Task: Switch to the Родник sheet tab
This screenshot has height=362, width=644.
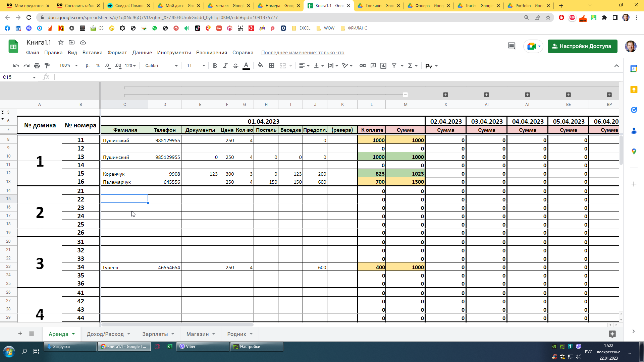Action: pos(240,334)
